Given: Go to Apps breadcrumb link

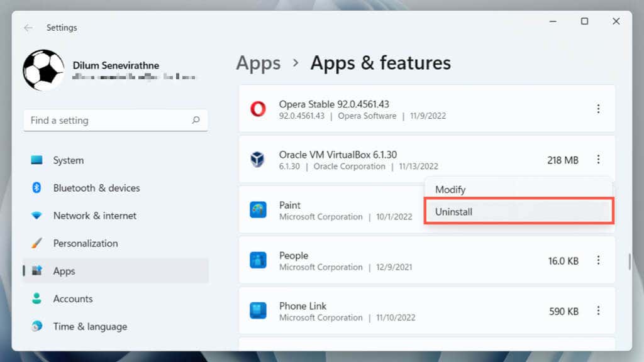Looking at the screenshot, I should [x=258, y=63].
